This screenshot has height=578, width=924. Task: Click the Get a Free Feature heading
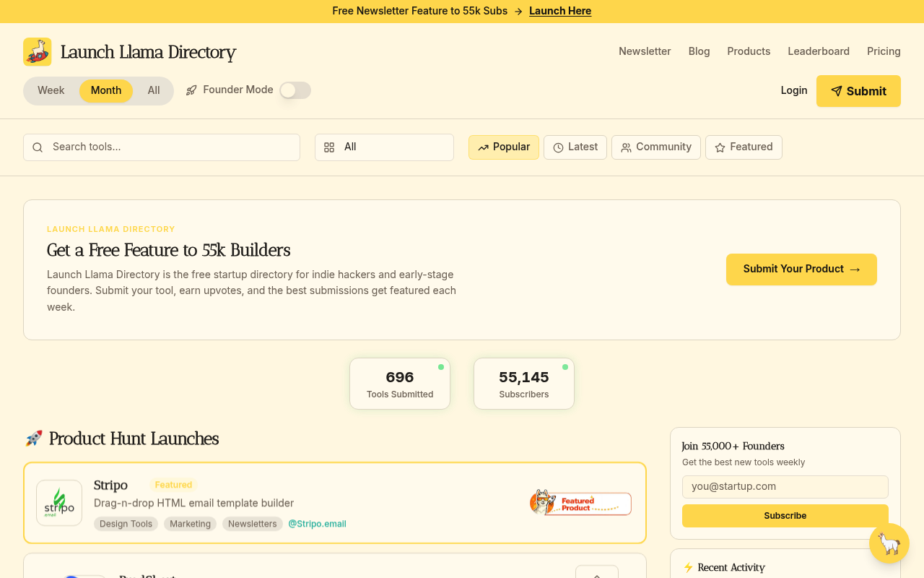[x=168, y=250]
